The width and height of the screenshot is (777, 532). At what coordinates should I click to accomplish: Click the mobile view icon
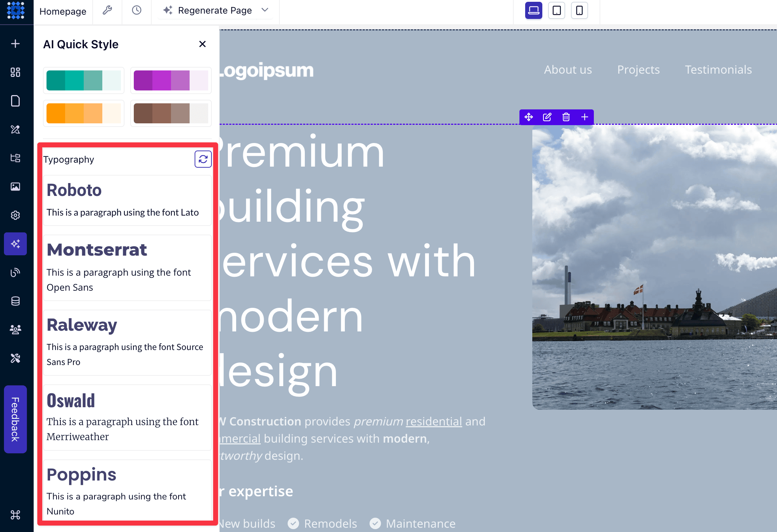[x=579, y=11]
